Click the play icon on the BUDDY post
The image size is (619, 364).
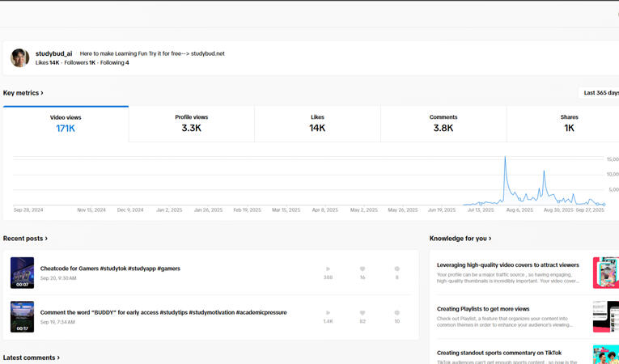328,312
